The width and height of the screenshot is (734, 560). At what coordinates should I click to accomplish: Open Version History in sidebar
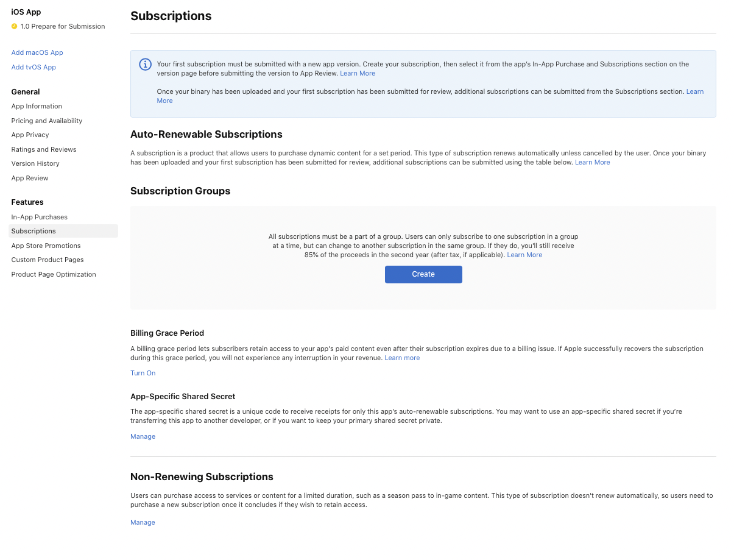[35, 163]
